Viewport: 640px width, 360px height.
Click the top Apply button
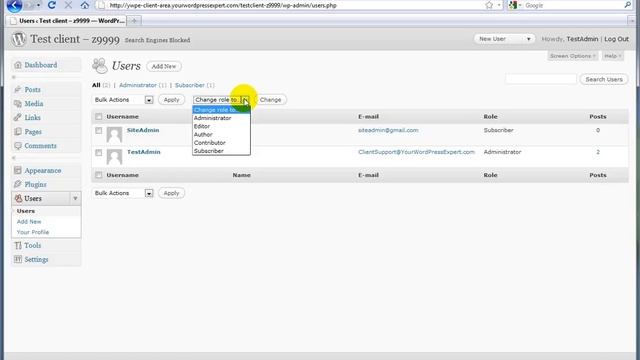pyautogui.click(x=171, y=100)
